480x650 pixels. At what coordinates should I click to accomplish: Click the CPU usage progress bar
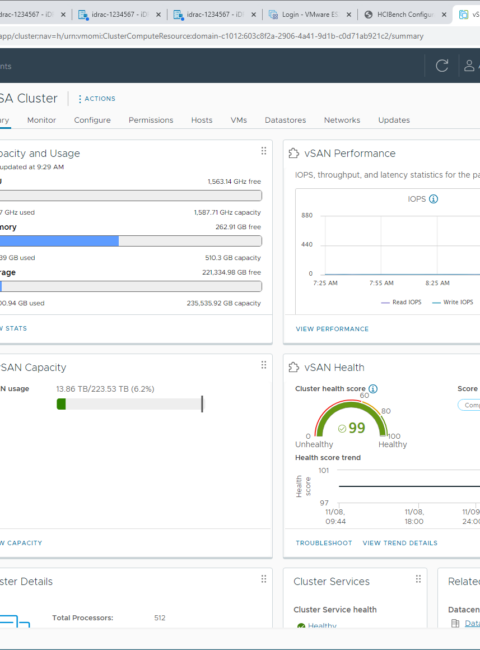coord(131,196)
